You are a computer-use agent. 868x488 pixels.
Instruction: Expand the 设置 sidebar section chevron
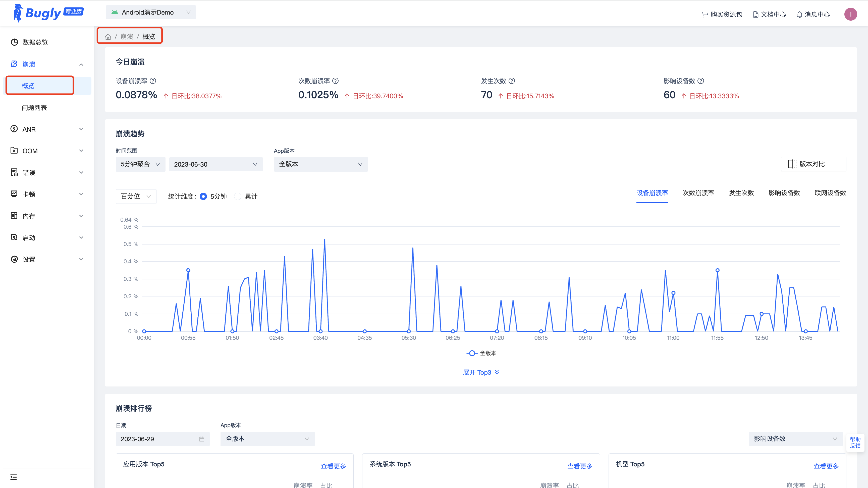click(81, 259)
